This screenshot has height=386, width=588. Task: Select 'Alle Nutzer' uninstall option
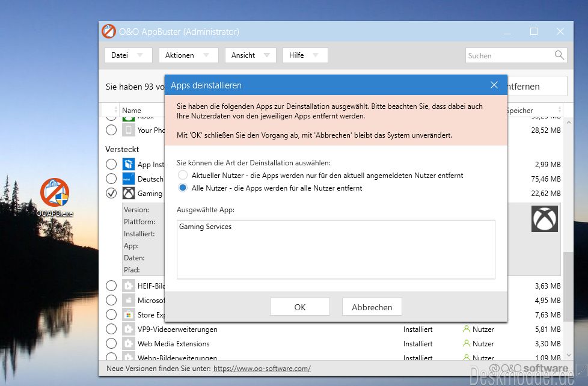tap(183, 188)
